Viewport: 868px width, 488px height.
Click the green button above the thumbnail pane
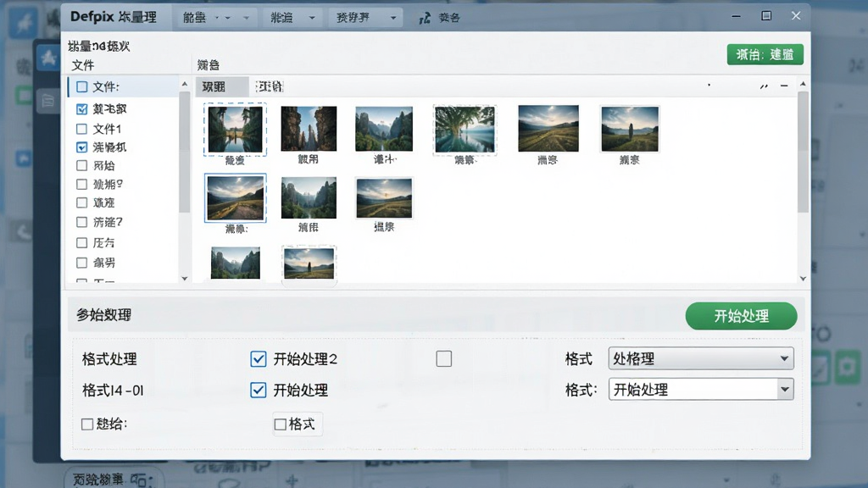tap(765, 55)
